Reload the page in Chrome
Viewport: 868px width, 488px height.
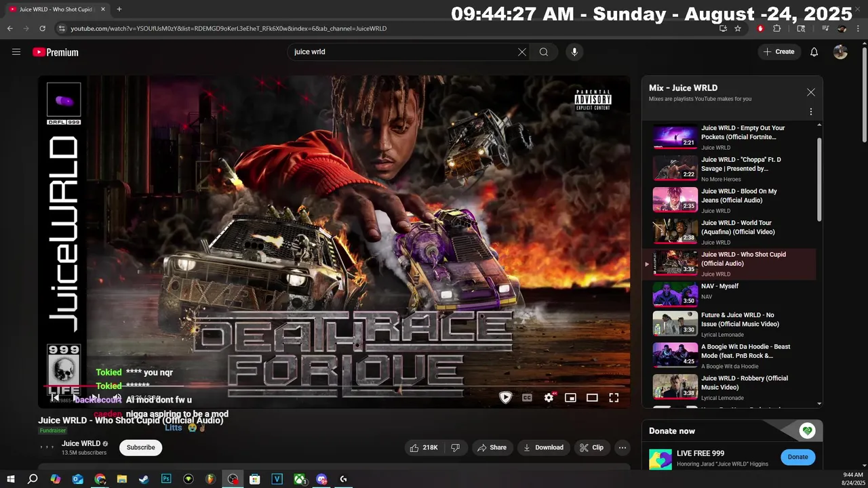[x=43, y=28]
